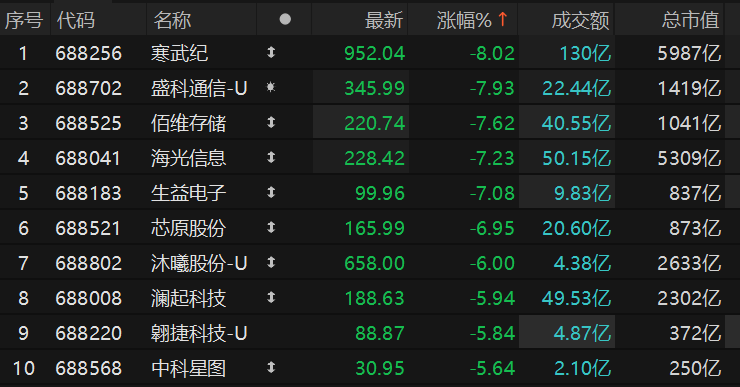This screenshot has width=740, height=387.
Task: Sort by the 总市值 column header
Action: (690, 20)
